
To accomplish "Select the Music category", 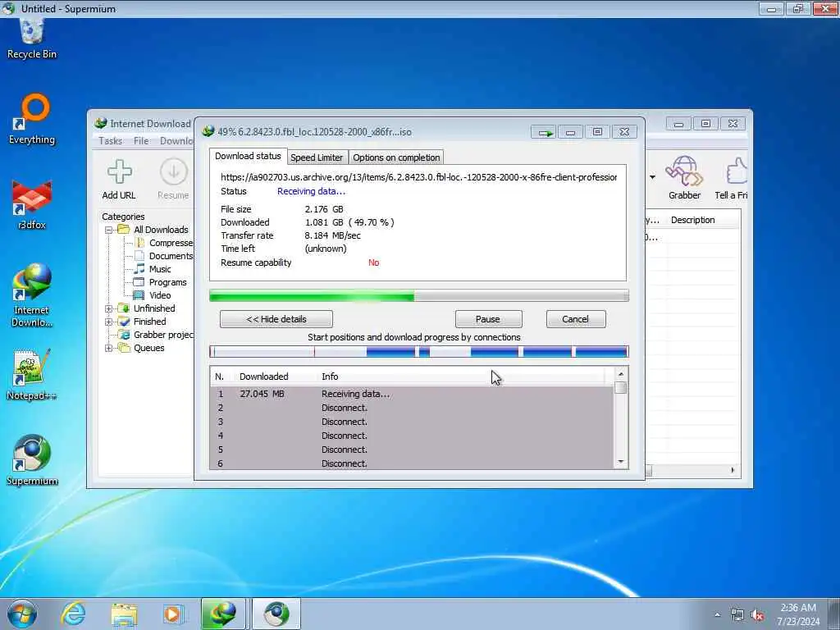I will coord(153,269).
